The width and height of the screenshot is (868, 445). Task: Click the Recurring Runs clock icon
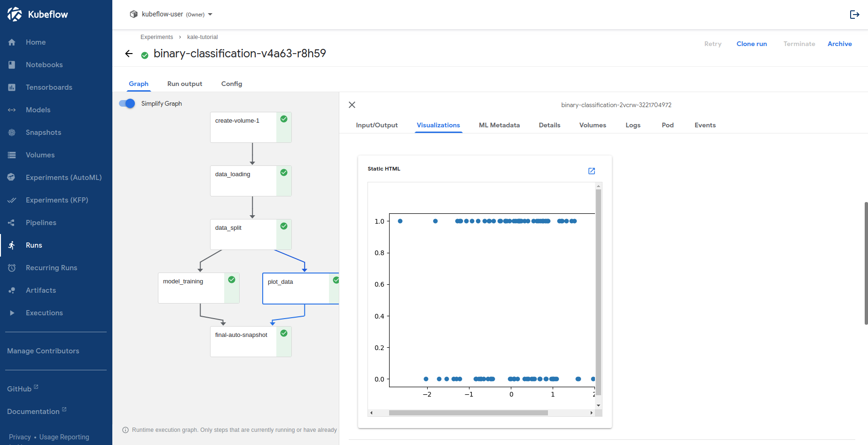12,268
